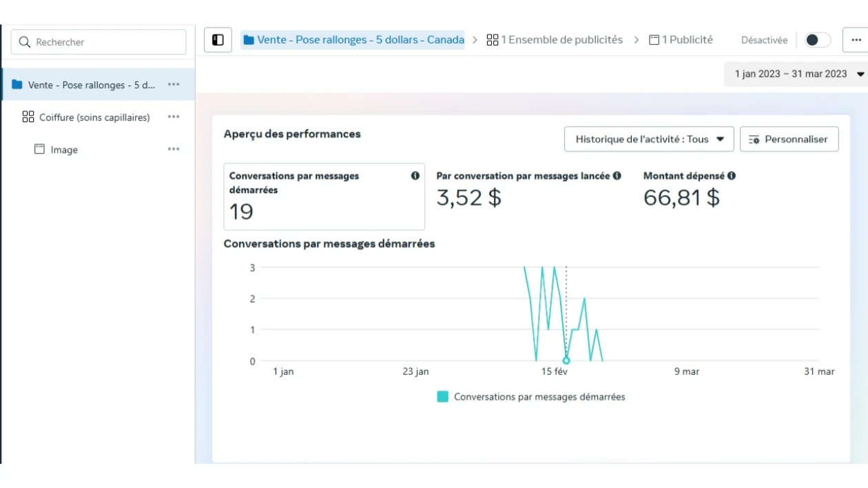Click the Rechercher search field
This screenshot has height=488, width=868.
tap(99, 42)
